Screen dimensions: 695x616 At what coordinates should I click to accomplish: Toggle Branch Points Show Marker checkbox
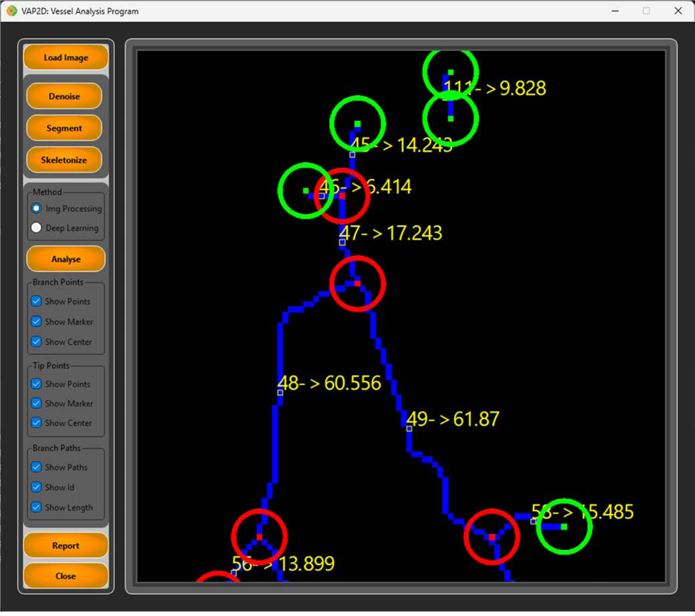coord(36,321)
